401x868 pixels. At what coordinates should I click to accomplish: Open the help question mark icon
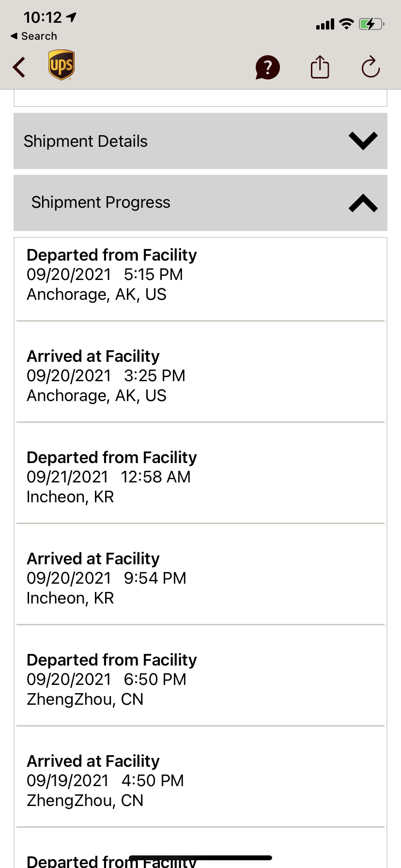click(x=268, y=67)
